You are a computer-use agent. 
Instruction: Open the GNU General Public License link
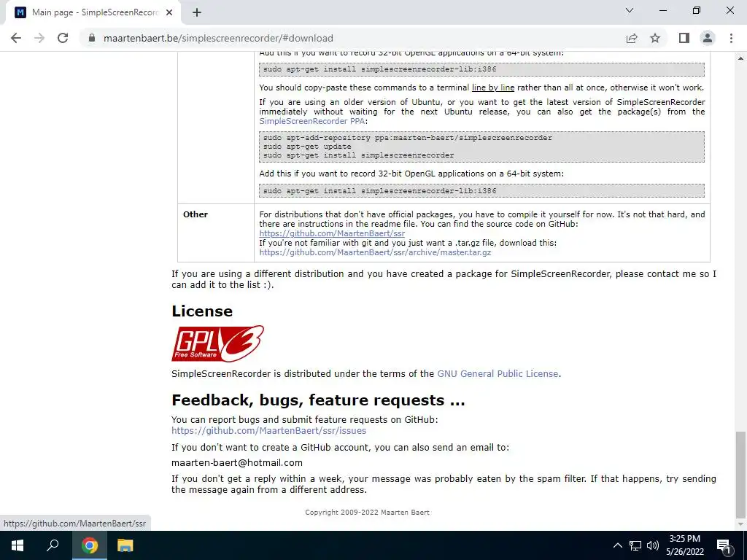(498, 374)
